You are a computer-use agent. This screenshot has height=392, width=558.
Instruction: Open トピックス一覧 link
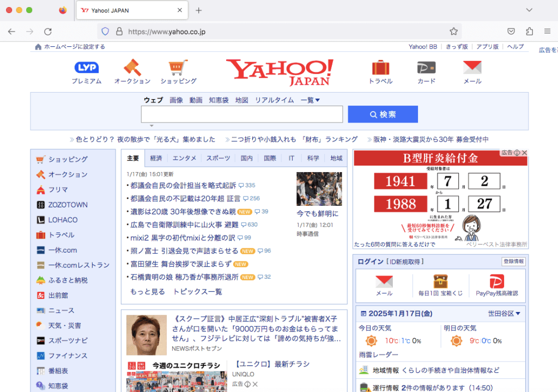[197, 292]
